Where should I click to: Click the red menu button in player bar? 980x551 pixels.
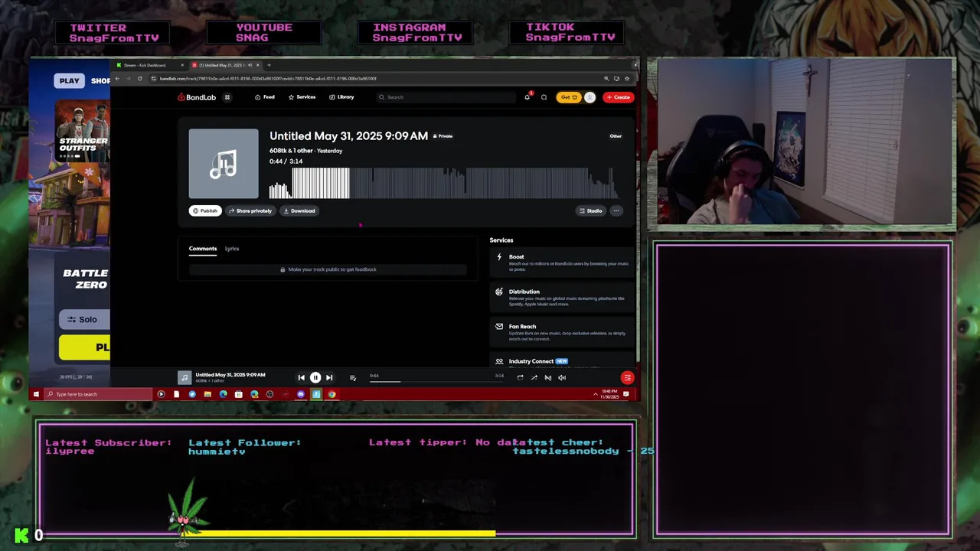click(627, 377)
